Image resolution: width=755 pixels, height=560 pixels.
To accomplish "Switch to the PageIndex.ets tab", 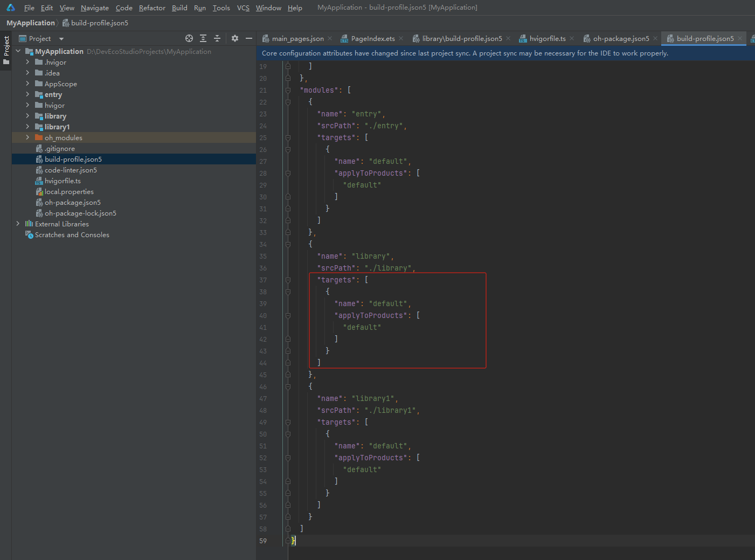I will [x=372, y=38].
